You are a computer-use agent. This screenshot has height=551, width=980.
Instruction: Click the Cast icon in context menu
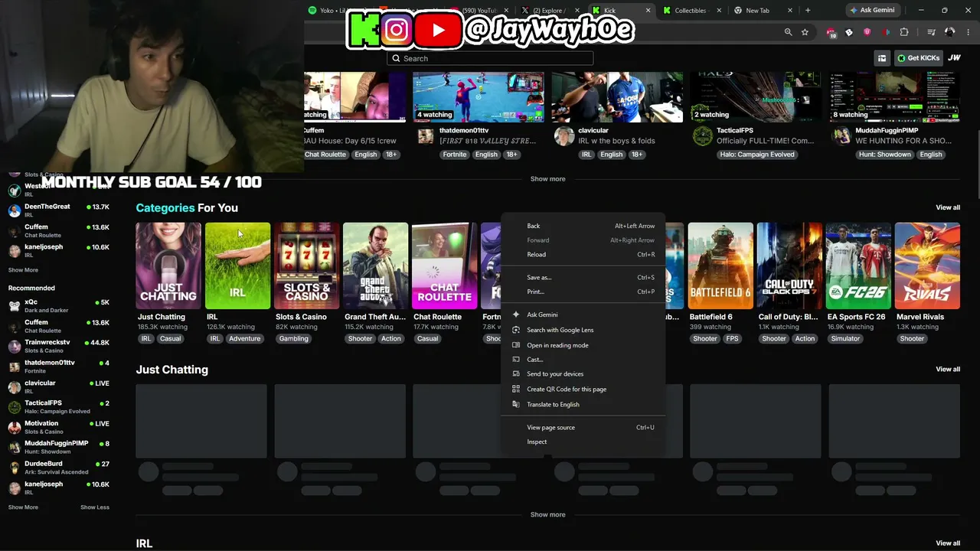pos(516,360)
